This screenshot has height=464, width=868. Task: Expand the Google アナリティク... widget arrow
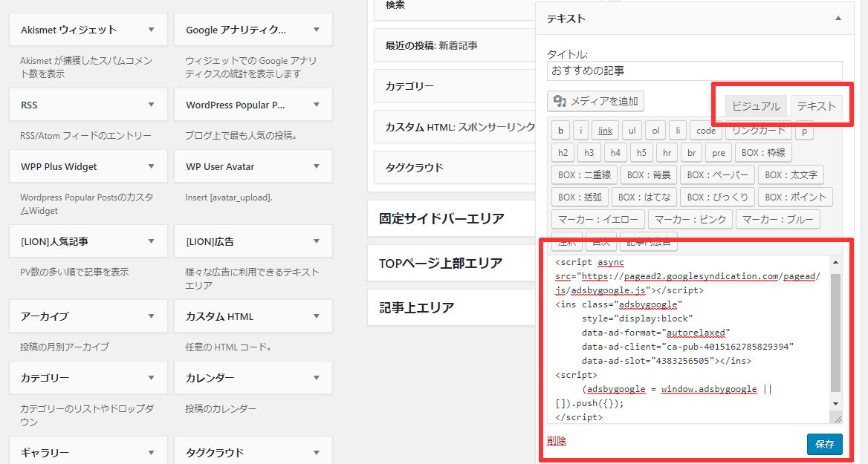click(317, 29)
